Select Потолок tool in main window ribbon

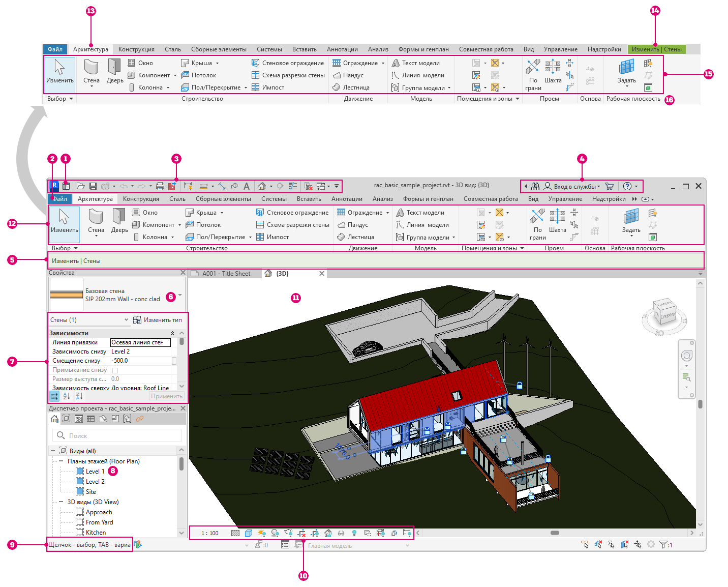(x=203, y=225)
